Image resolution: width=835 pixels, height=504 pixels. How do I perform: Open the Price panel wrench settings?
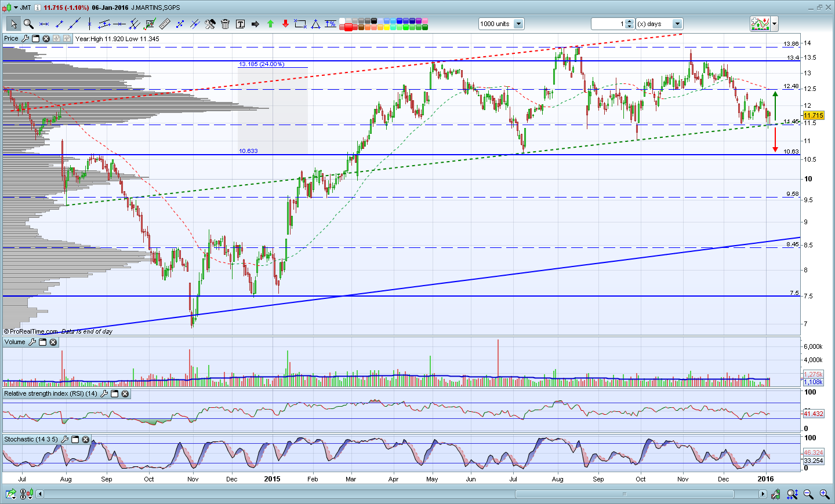(25, 38)
